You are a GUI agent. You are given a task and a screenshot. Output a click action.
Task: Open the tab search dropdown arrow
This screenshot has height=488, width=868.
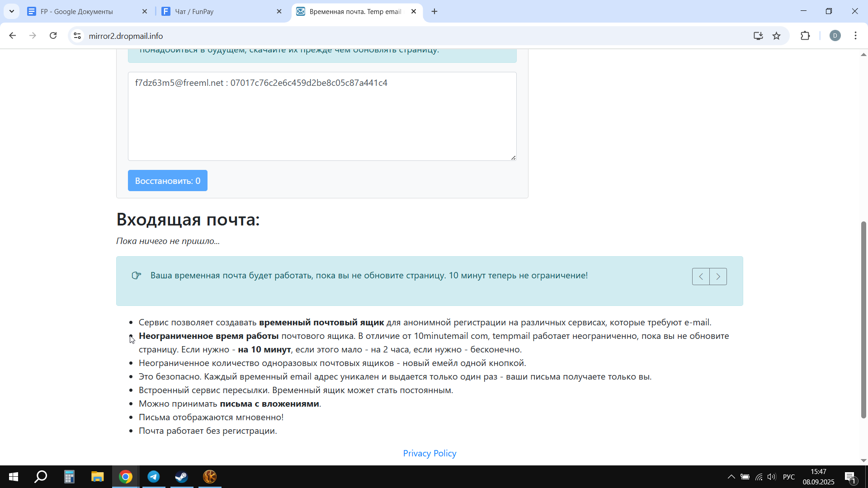pos(11,11)
